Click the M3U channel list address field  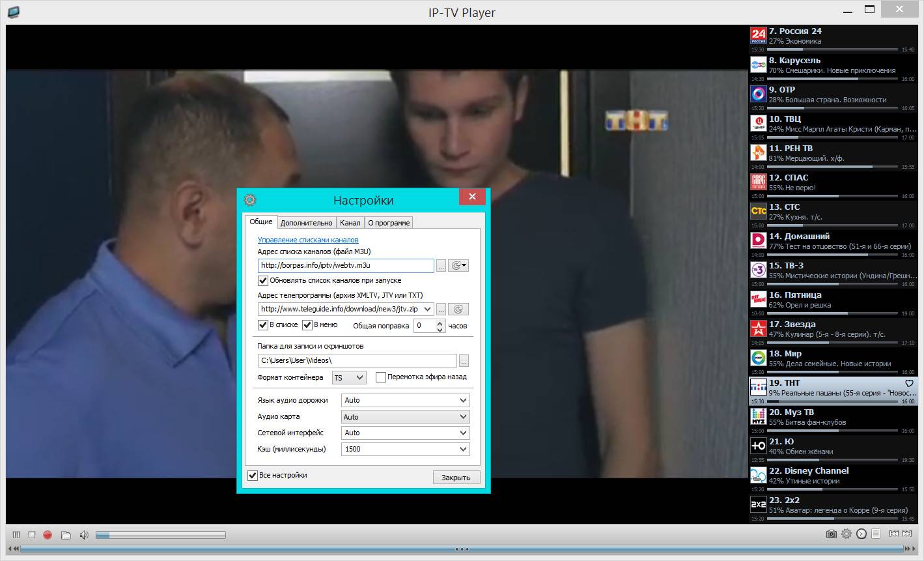(x=346, y=266)
